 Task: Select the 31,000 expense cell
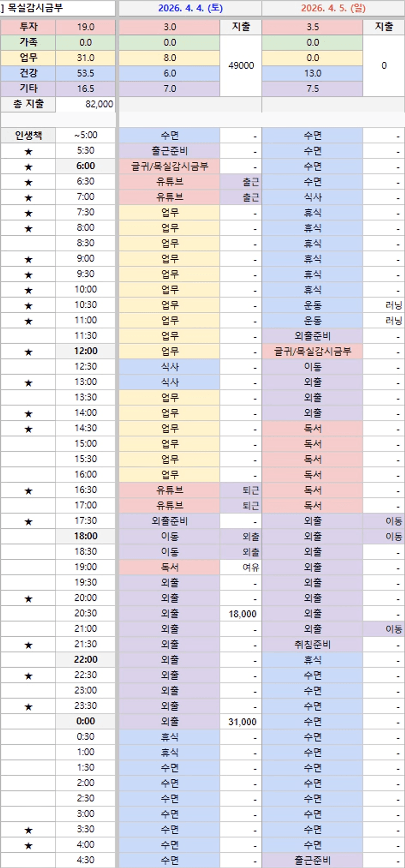tap(242, 721)
